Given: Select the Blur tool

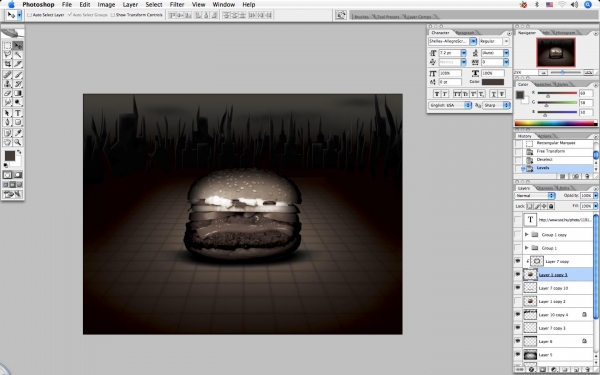Looking at the screenshot, I should coord(7,102).
